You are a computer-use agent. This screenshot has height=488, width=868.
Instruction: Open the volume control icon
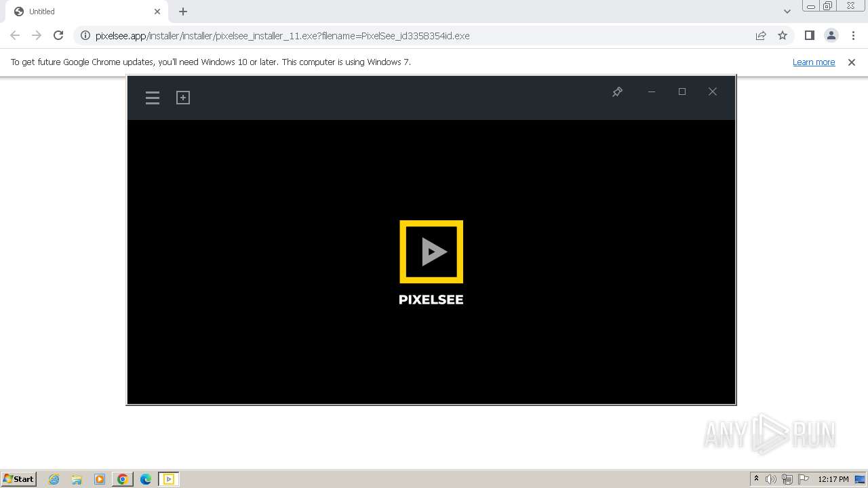point(771,479)
